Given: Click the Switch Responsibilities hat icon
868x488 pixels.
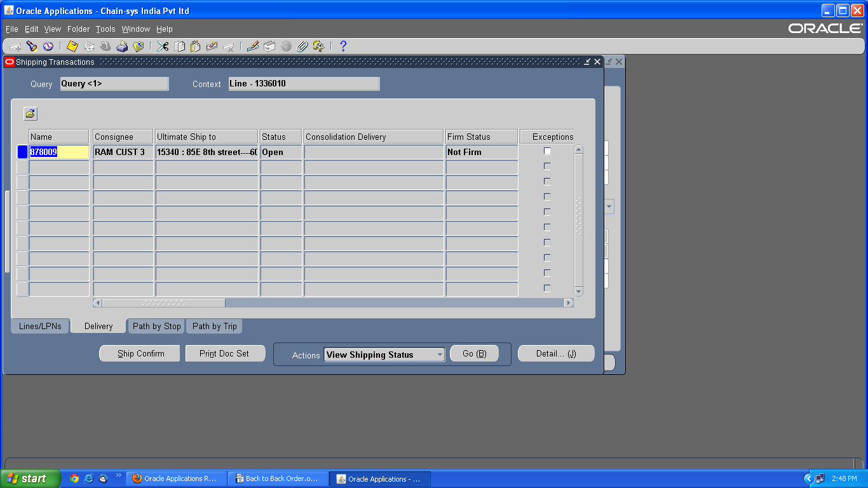Looking at the screenshot, I should [x=105, y=46].
